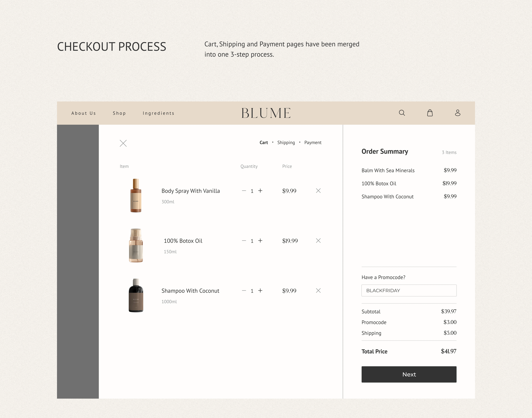Click Balm With Sea Minerals in Order Summary
The width and height of the screenshot is (532, 418).
click(x=388, y=170)
